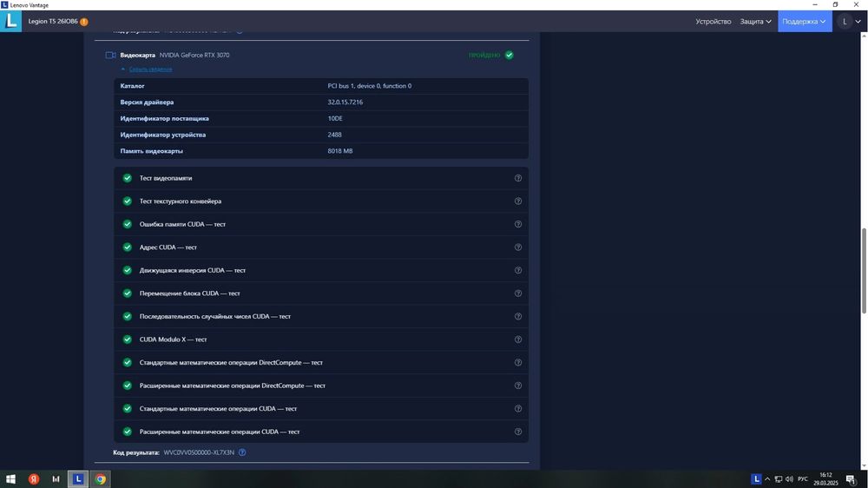Click the orange warning badge beside Legion T5
The height and width of the screenshot is (488, 868).
pos(84,22)
